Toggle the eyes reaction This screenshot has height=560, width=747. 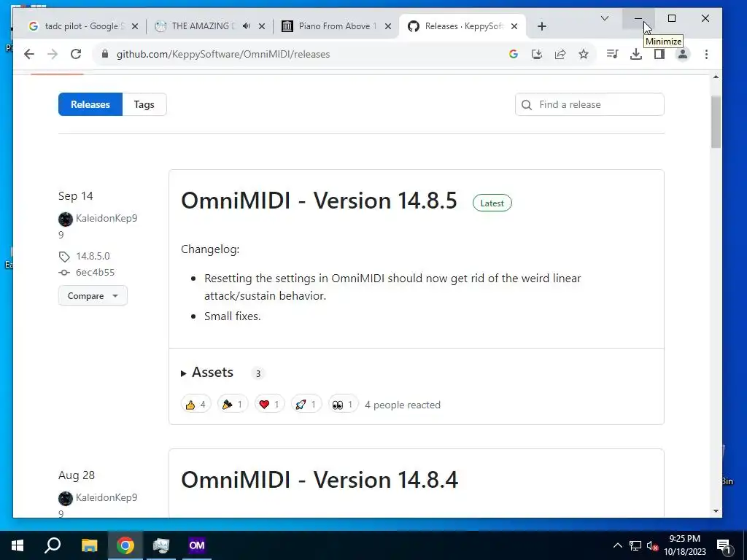343,405
